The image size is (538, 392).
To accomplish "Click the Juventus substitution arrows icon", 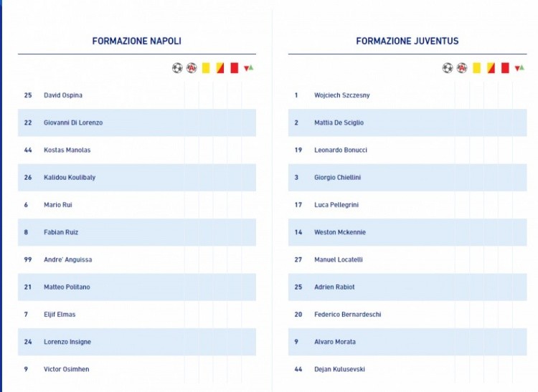I will pyautogui.click(x=519, y=68).
